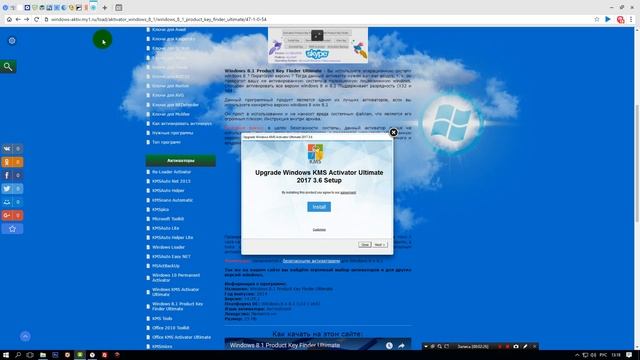Screen dimensions: 640x360
Task: Open the Топ программ link
Action: pos(166,142)
